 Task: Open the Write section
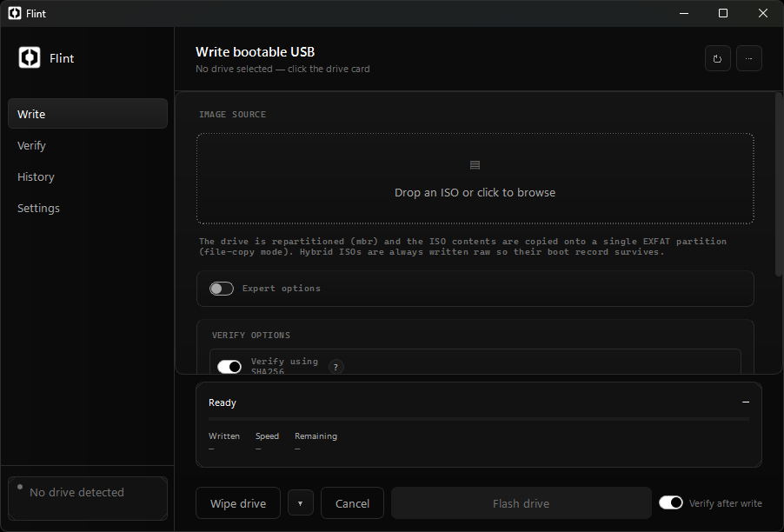pos(88,114)
